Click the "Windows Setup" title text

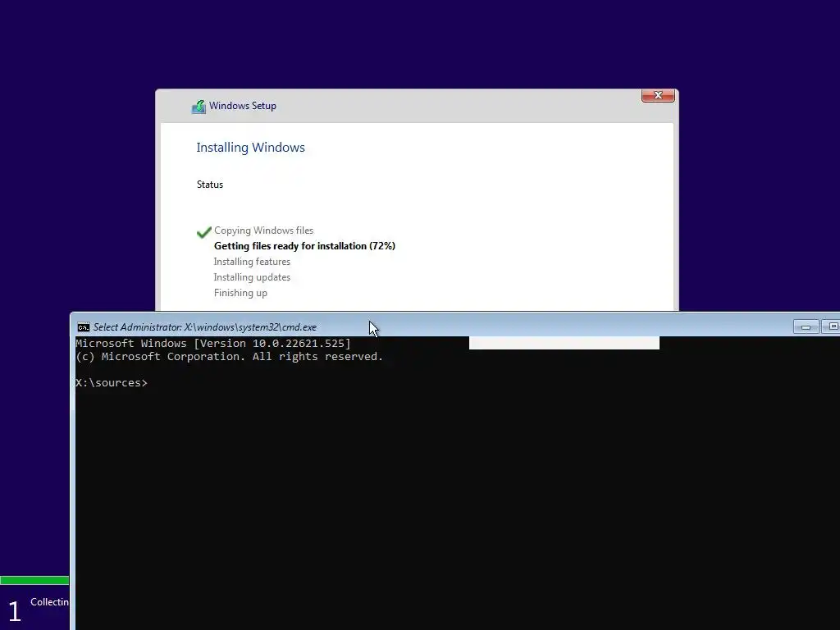click(x=243, y=106)
